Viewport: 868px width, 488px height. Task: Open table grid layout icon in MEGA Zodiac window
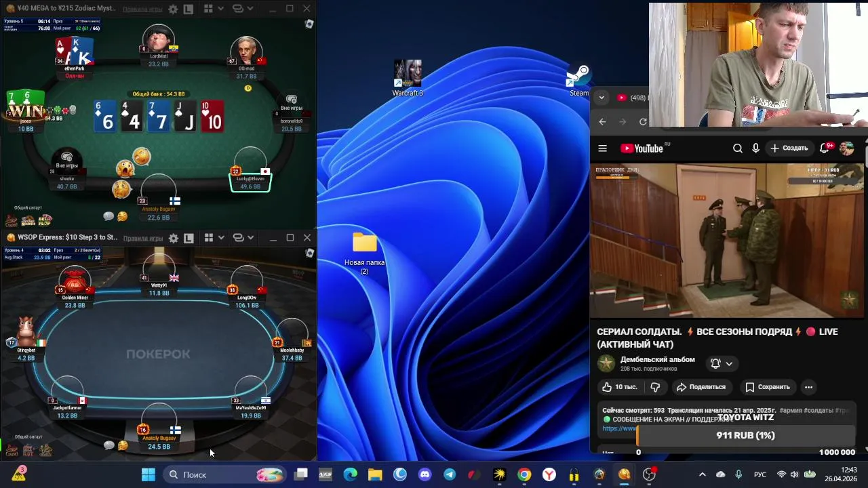(x=209, y=9)
